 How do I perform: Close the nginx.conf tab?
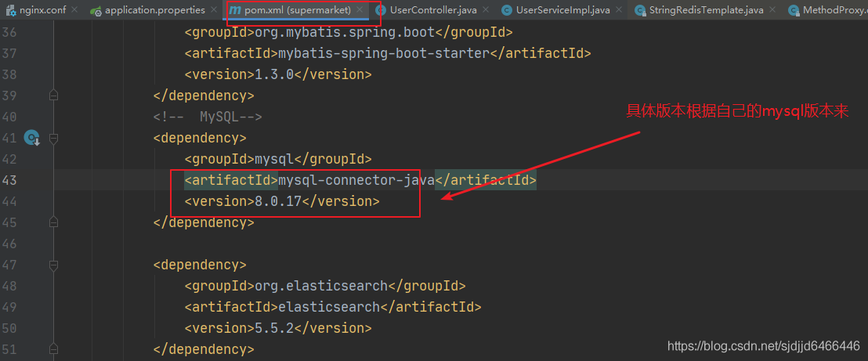point(74,10)
